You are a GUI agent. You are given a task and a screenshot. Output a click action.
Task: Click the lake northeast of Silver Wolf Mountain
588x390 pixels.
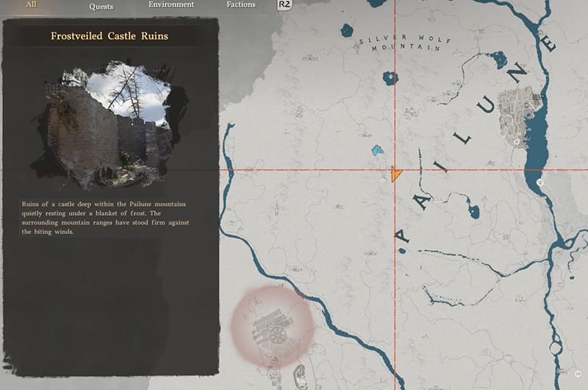pyautogui.click(x=500, y=59)
